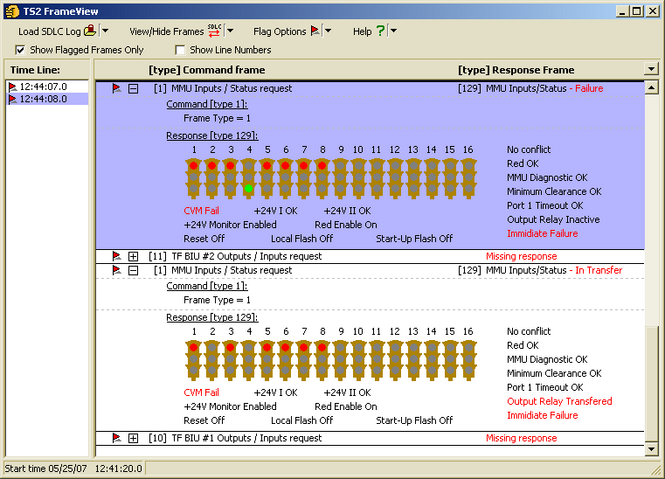Click the Help question mark icon
This screenshot has height=479, width=665.
point(379,31)
